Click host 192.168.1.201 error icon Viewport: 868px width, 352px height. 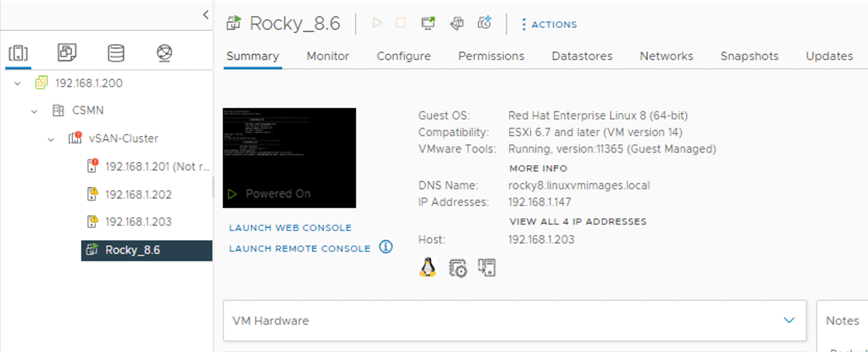(x=92, y=166)
